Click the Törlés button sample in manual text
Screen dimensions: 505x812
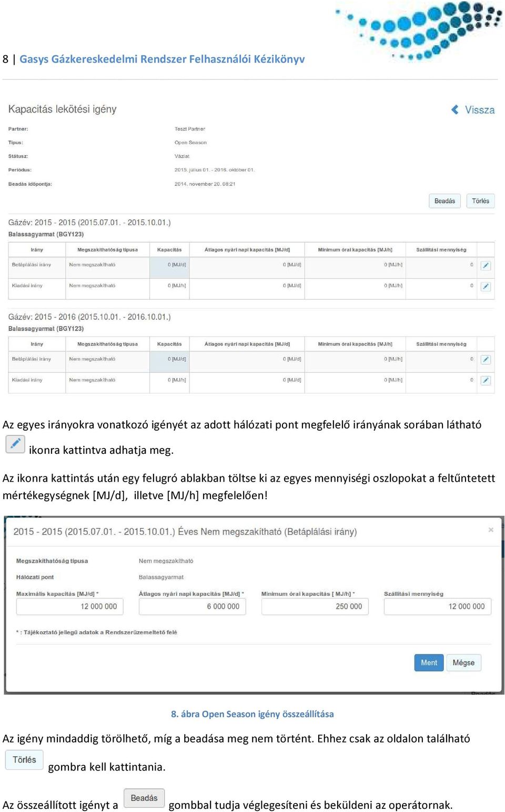point(24,760)
